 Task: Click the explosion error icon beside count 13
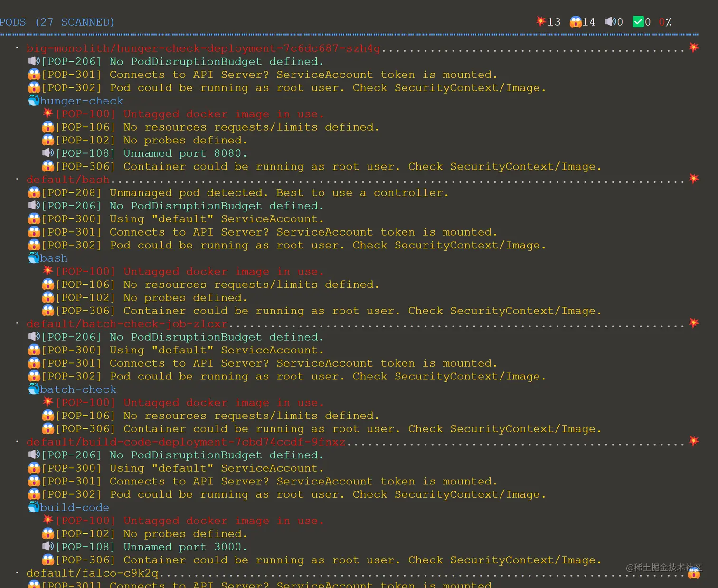pos(540,21)
